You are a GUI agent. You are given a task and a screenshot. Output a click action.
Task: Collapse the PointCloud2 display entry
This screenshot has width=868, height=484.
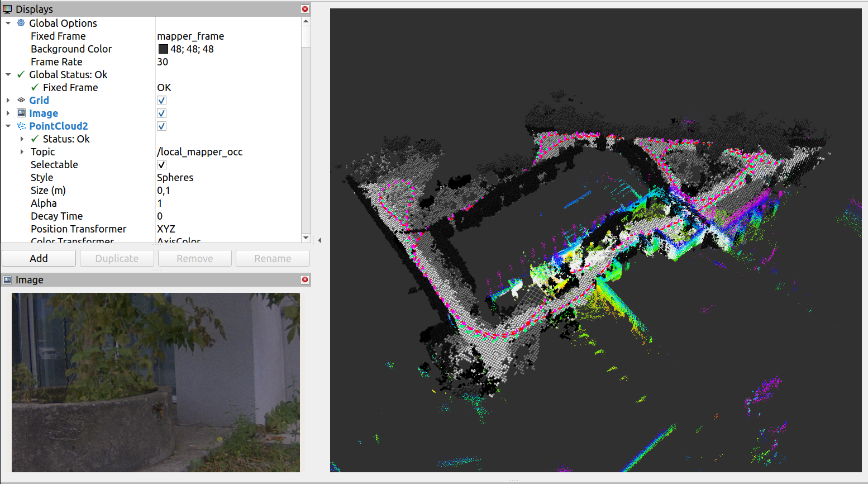point(8,126)
